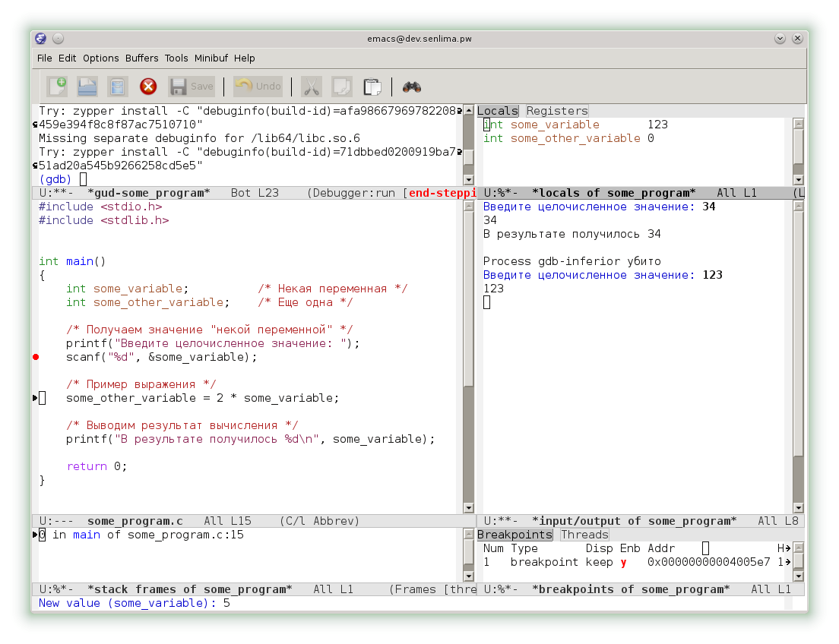The height and width of the screenshot is (644, 839).
Task: Click the Paste clipboard icon
Action: point(372,87)
